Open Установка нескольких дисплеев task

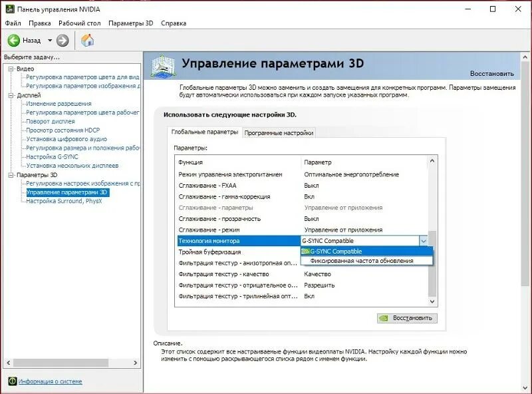coord(72,166)
